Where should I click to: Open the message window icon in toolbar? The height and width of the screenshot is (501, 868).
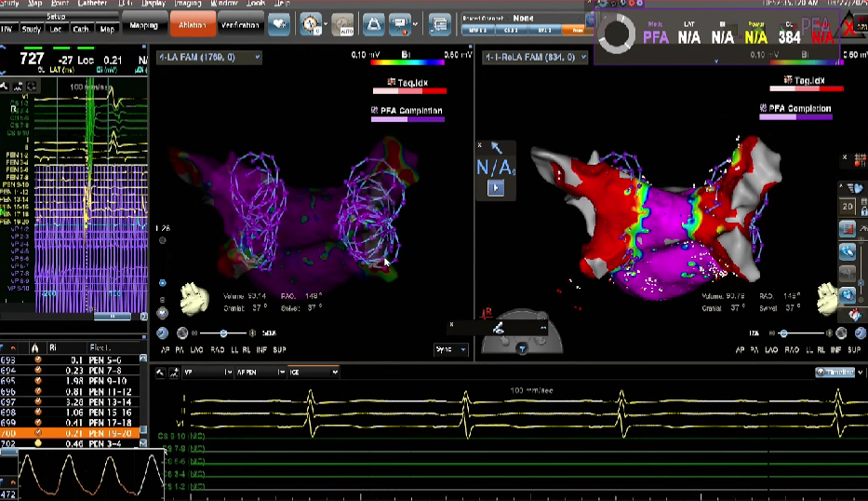[439, 24]
